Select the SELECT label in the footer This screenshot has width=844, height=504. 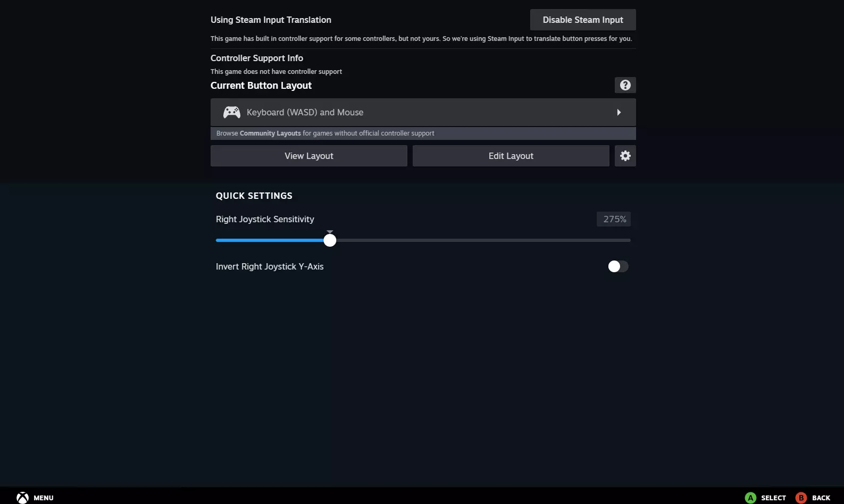coord(773,498)
